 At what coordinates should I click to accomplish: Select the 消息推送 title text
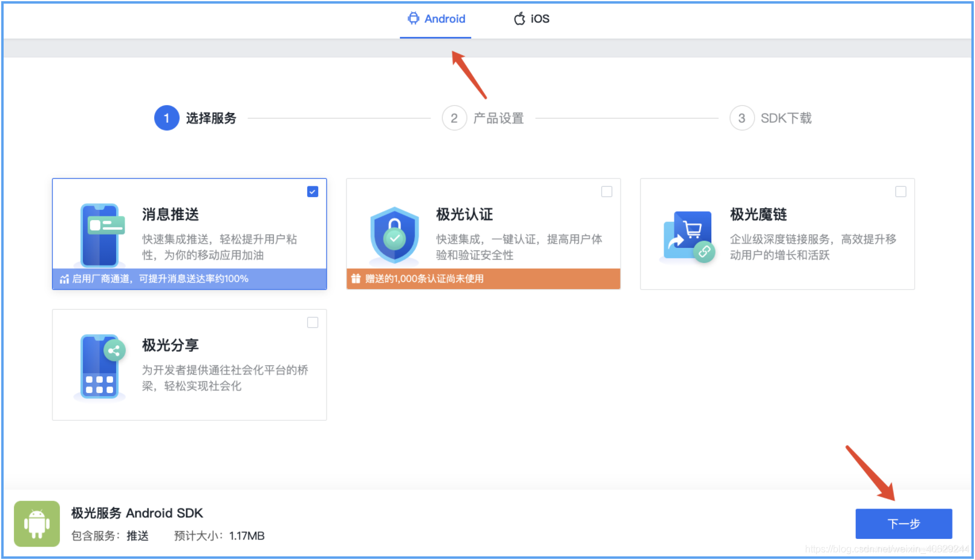pos(171,215)
